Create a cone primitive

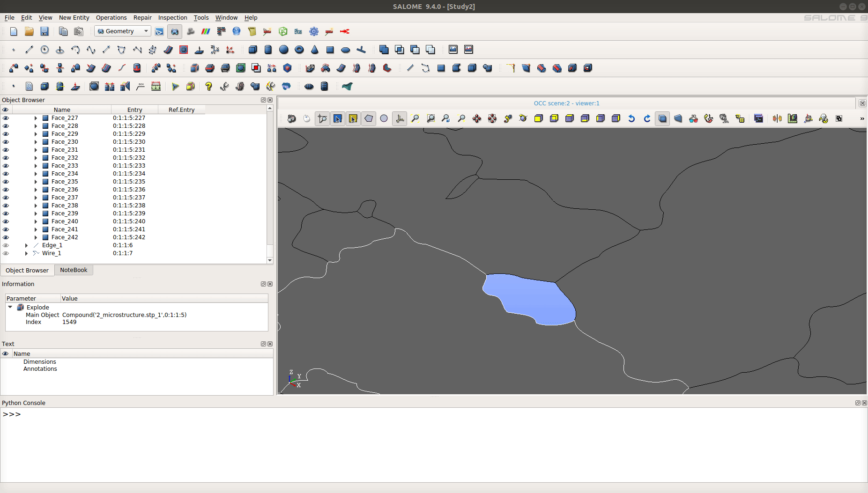[x=315, y=50]
